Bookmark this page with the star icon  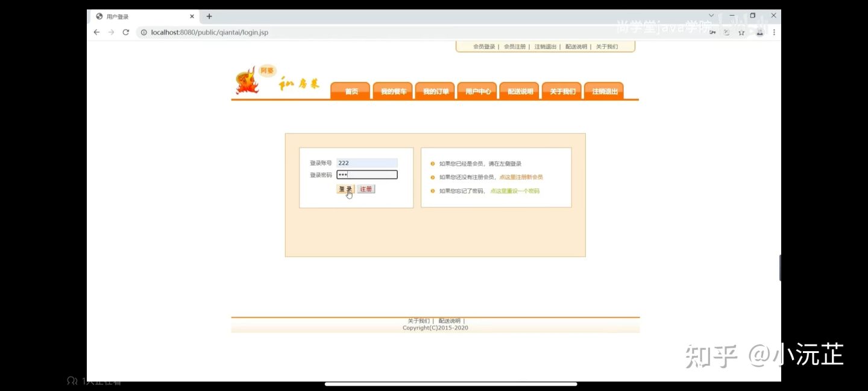coord(741,33)
